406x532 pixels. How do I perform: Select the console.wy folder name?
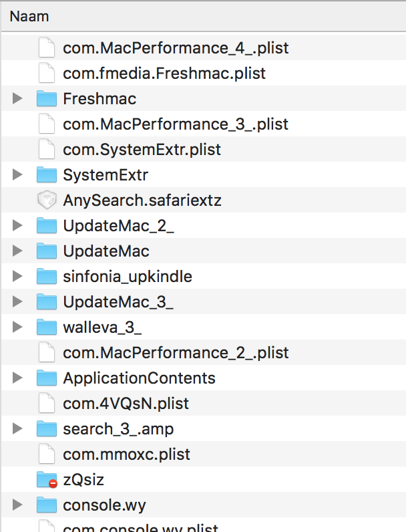coord(104,505)
